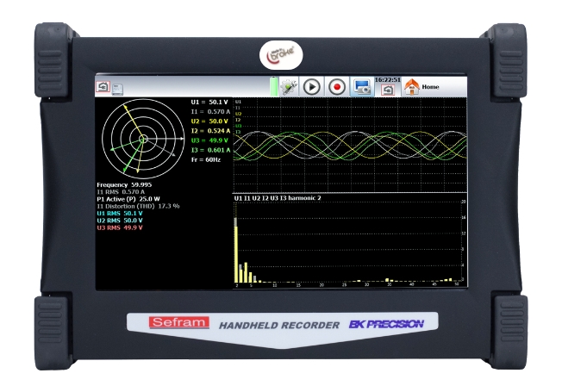Image resolution: width=562 pixels, height=392 pixels.
Task: Click the tallest yellow harmonic bar
Action: coord(236,250)
